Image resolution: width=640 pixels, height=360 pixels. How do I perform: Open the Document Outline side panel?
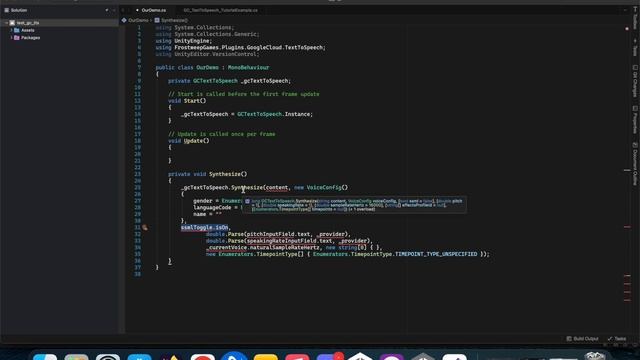coord(635,164)
